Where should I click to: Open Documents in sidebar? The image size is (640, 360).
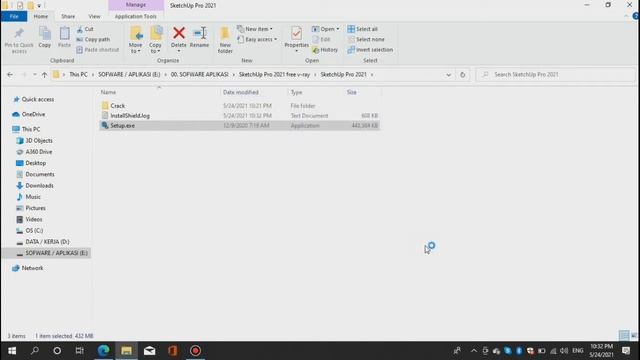40,174
